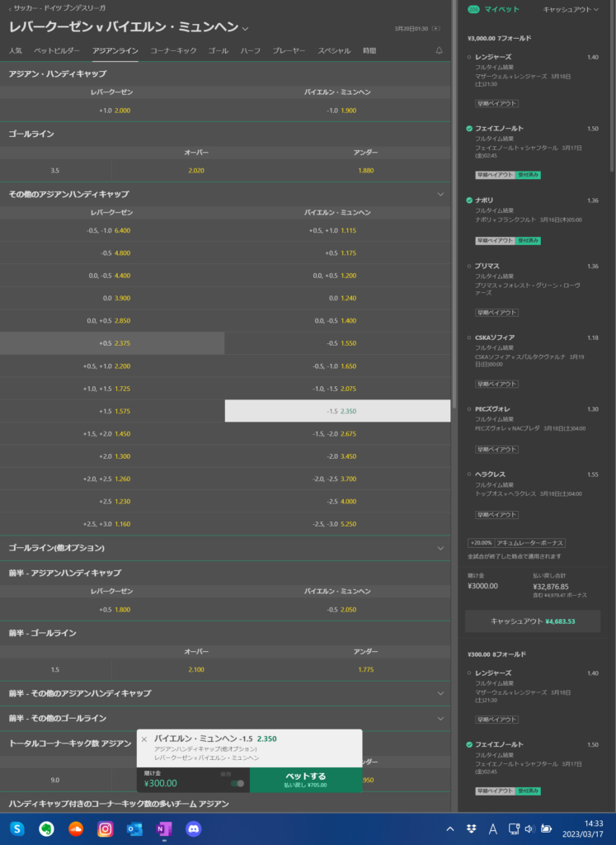
Task: Expand 前半 - その他のアジアンハンディキャップ section
Action: (x=440, y=693)
